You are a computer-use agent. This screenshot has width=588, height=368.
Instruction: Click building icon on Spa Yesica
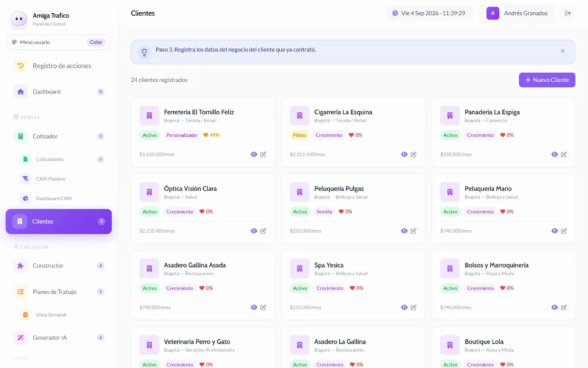pyautogui.click(x=300, y=268)
